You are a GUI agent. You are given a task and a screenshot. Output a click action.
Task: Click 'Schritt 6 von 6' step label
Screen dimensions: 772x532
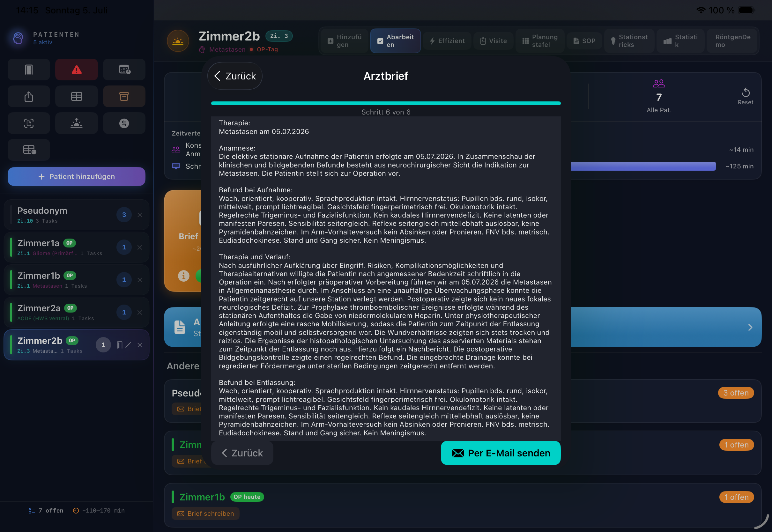click(386, 112)
